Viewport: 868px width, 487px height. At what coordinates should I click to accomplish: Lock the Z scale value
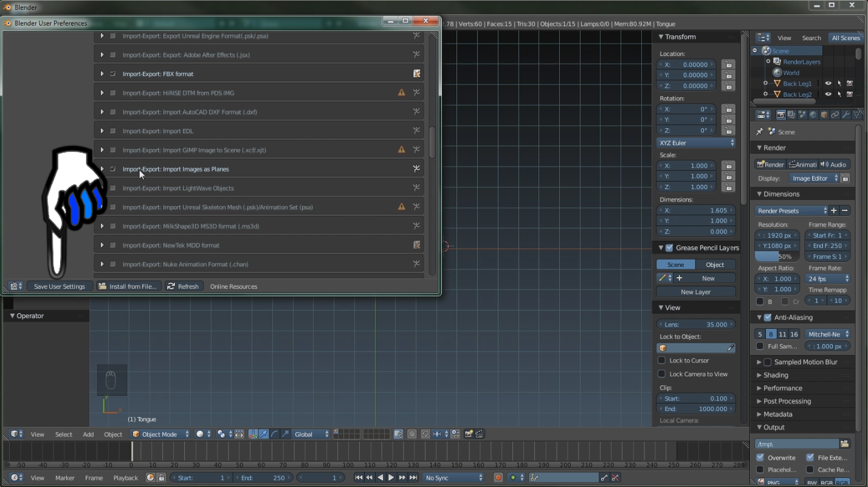[x=728, y=187]
